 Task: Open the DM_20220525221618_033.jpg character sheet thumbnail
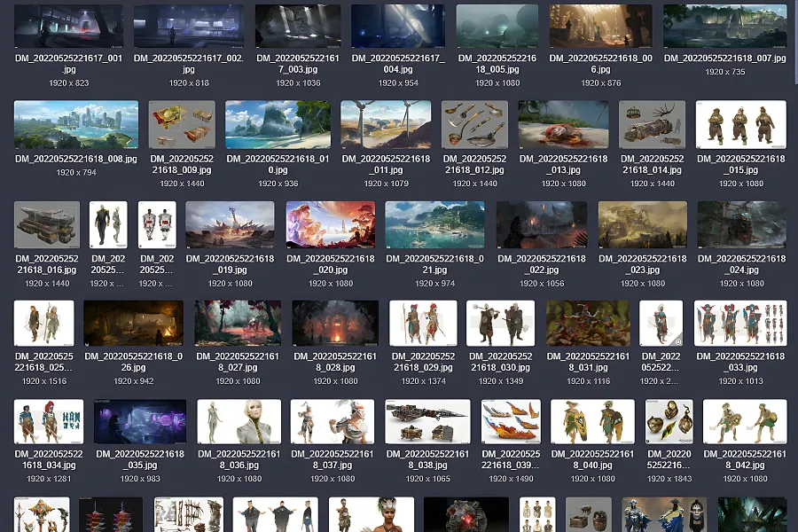click(x=740, y=324)
